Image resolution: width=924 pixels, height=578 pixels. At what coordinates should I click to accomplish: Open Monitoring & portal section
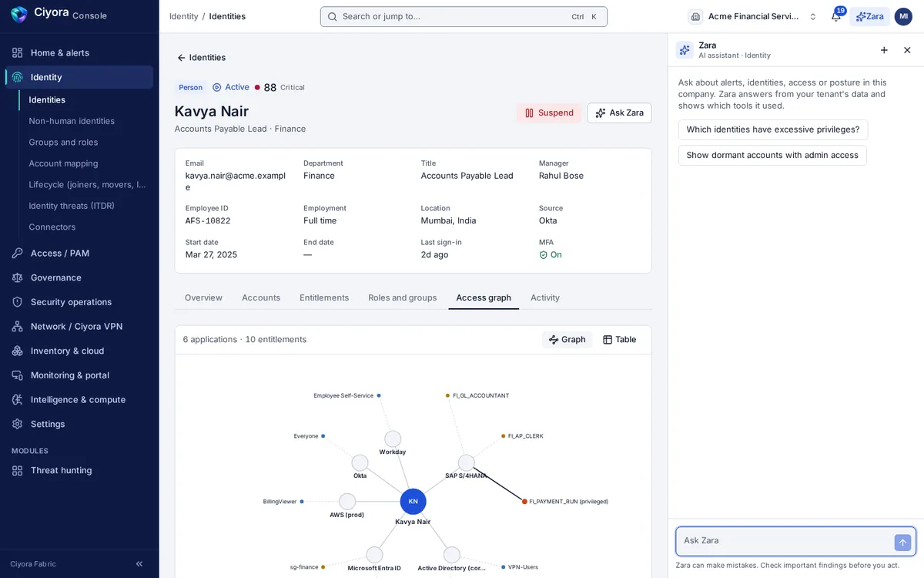click(x=79, y=375)
